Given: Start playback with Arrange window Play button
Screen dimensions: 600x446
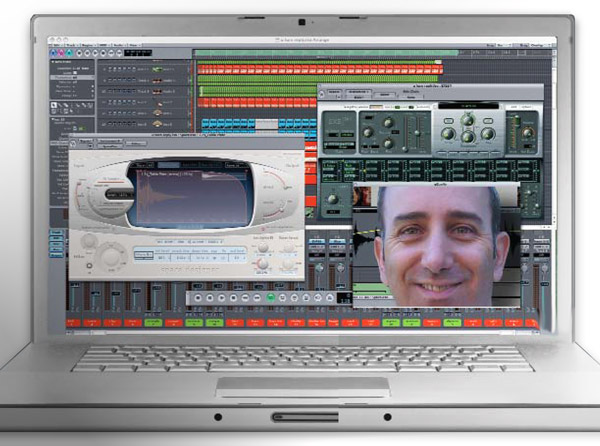Looking at the screenshot, I should [95, 53].
